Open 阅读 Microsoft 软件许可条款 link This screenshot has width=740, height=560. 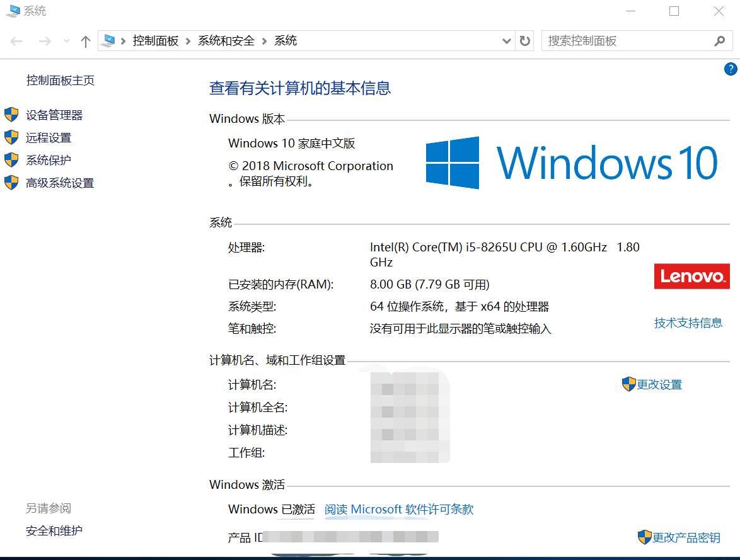point(399,510)
